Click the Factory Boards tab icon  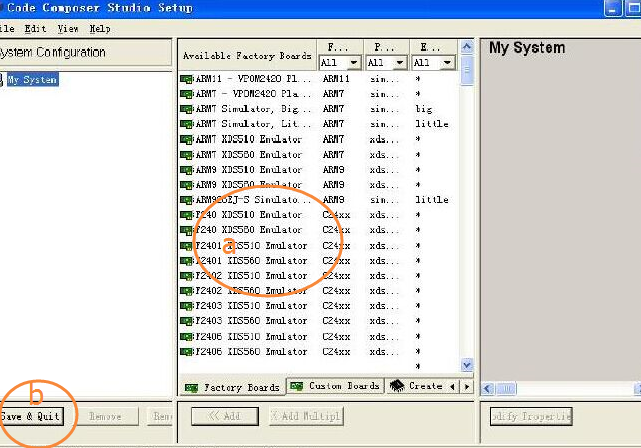click(x=191, y=388)
